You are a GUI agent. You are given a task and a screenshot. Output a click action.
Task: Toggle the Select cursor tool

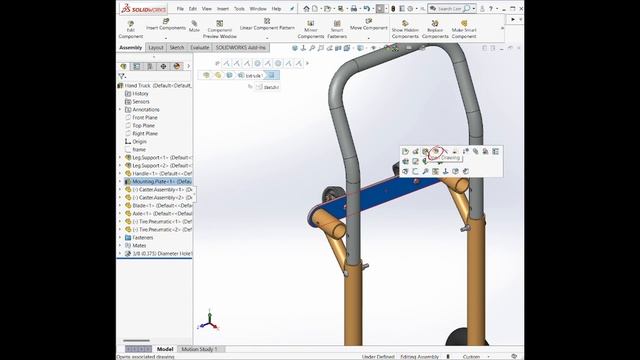(x=380, y=9)
